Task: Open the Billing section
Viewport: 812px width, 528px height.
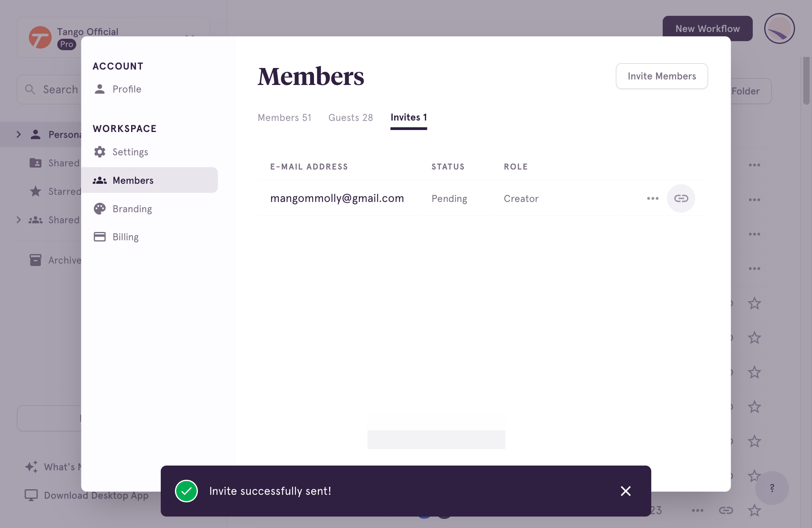Action: tap(126, 237)
